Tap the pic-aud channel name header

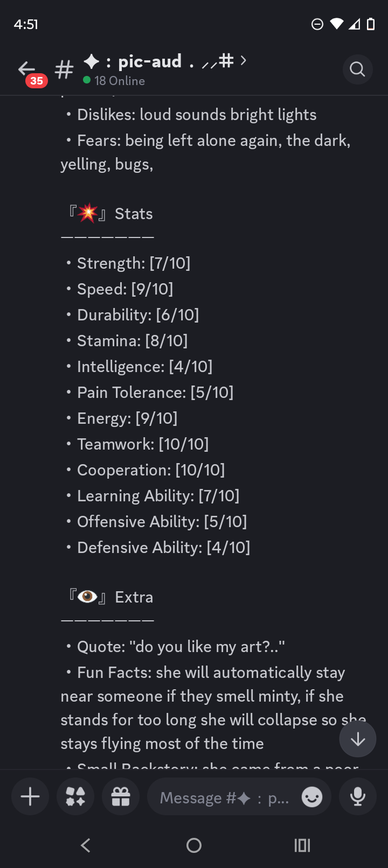click(x=150, y=61)
